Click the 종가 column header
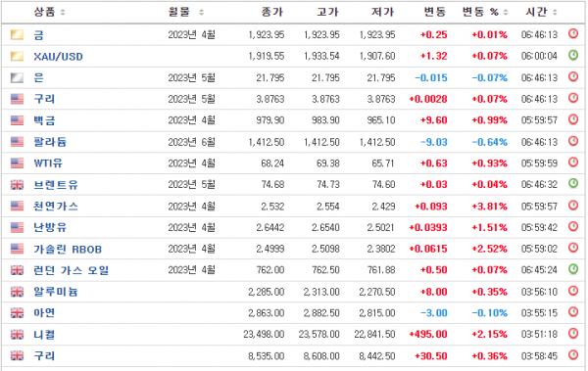Image resolution: width=588 pixels, height=371 pixels. 272,12
